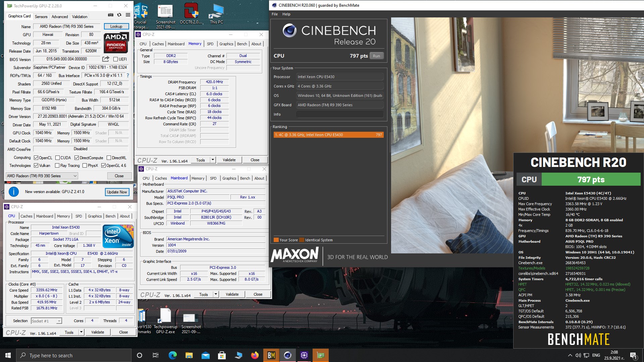This screenshot has width=644, height=362.
Task: Open the OCCT6.2.0 desktop shortcut
Action: tap(191, 13)
